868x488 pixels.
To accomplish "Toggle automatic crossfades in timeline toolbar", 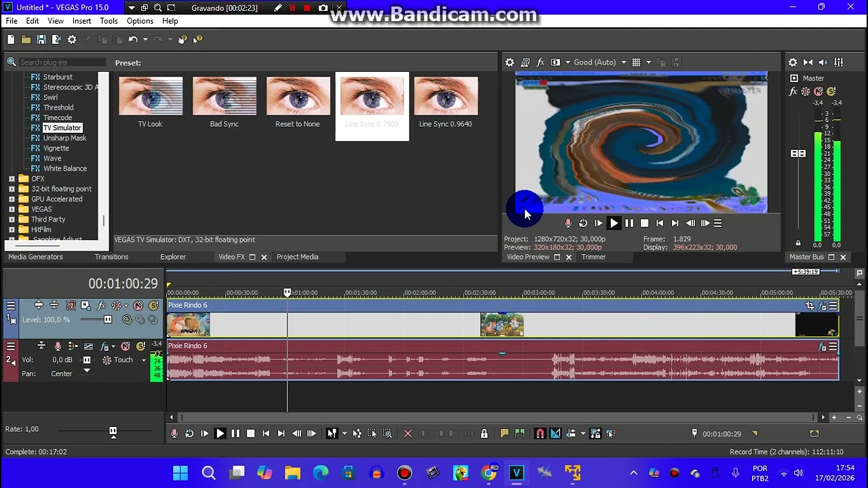I will pyautogui.click(x=555, y=434).
